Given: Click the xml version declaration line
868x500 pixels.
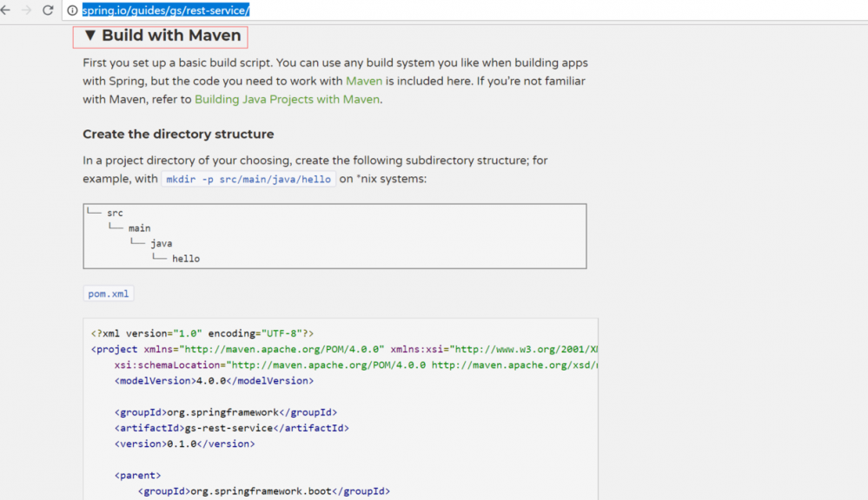Looking at the screenshot, I should pos(202,333).
